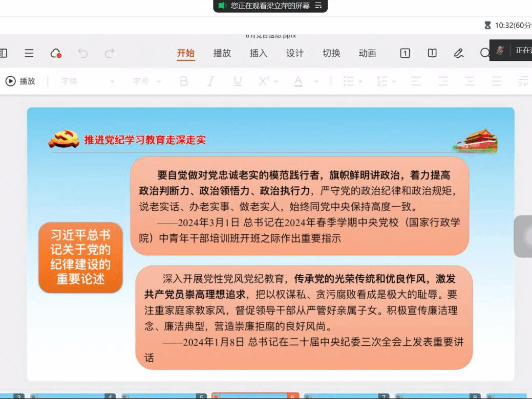Click the muted microphone icon
This screenshot has height=399, width=532.
[500, 50]
